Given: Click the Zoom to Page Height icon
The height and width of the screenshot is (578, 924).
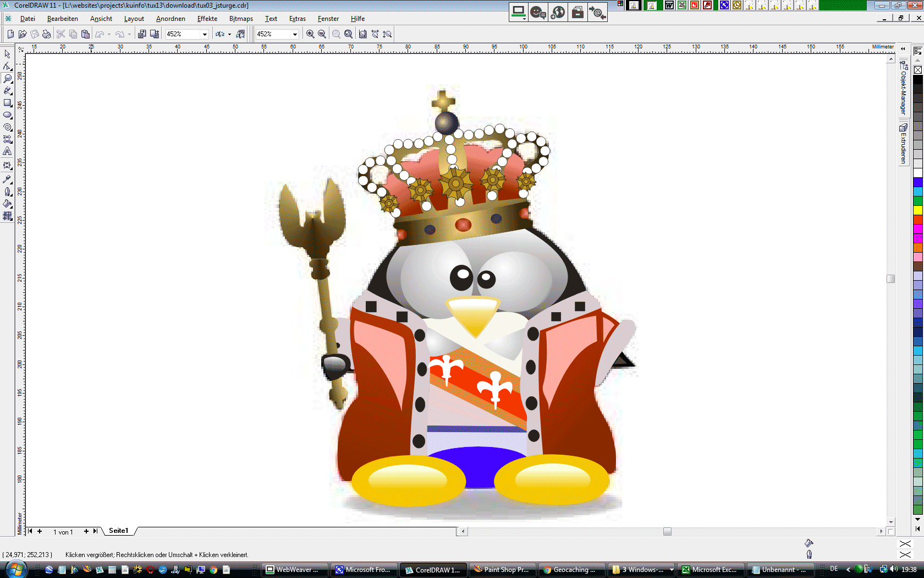Looking at the screenshot, I should [x=387, y=34].
